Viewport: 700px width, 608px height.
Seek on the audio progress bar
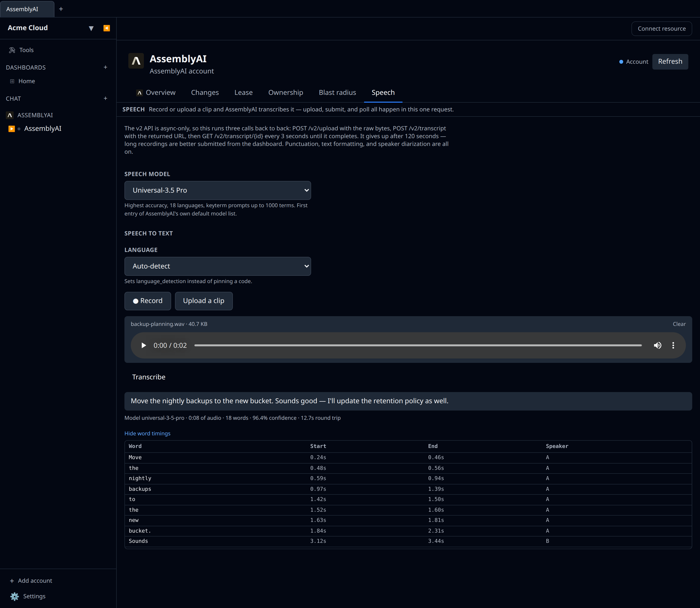(418, 345)
